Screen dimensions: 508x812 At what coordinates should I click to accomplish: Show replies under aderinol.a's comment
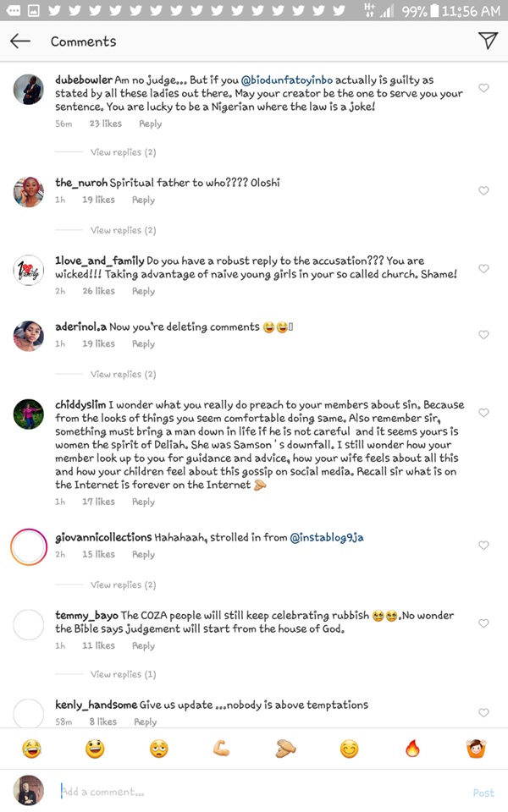click(x=123, y=374)
